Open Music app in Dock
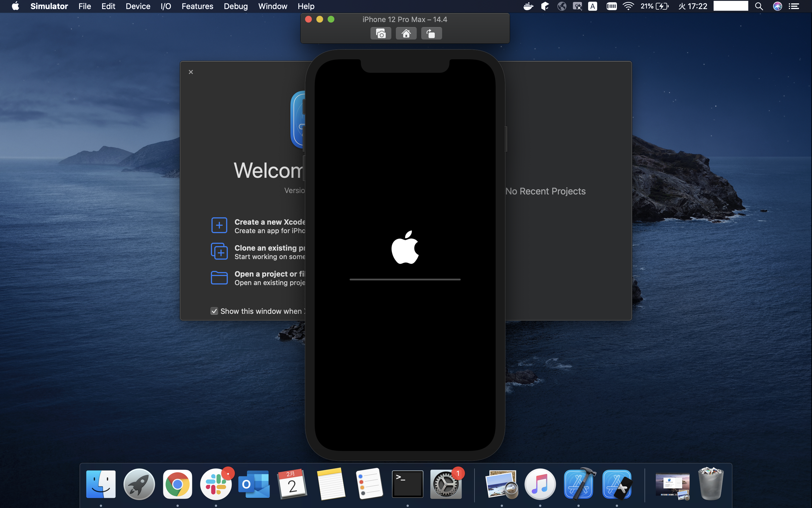Screen dimensions: 812x508 540,484
